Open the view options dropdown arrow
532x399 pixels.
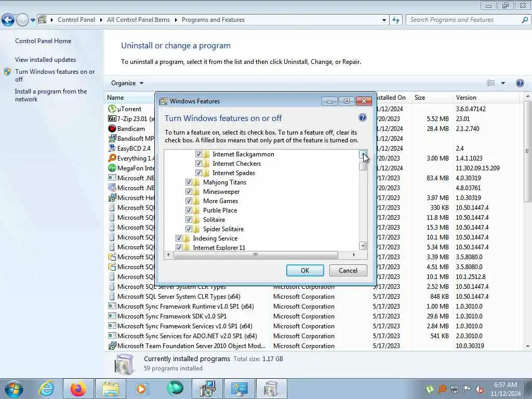coord(503,83)
